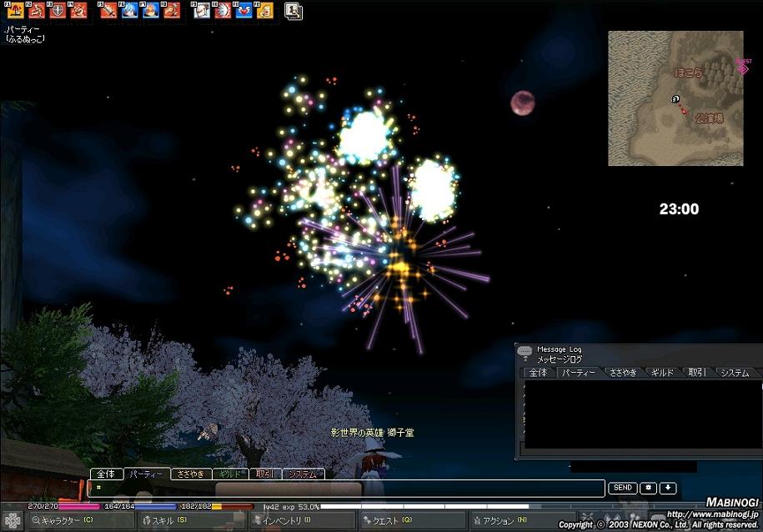Cast the F6 ice magic skill
763x532 pixels.
pos(129,10)
